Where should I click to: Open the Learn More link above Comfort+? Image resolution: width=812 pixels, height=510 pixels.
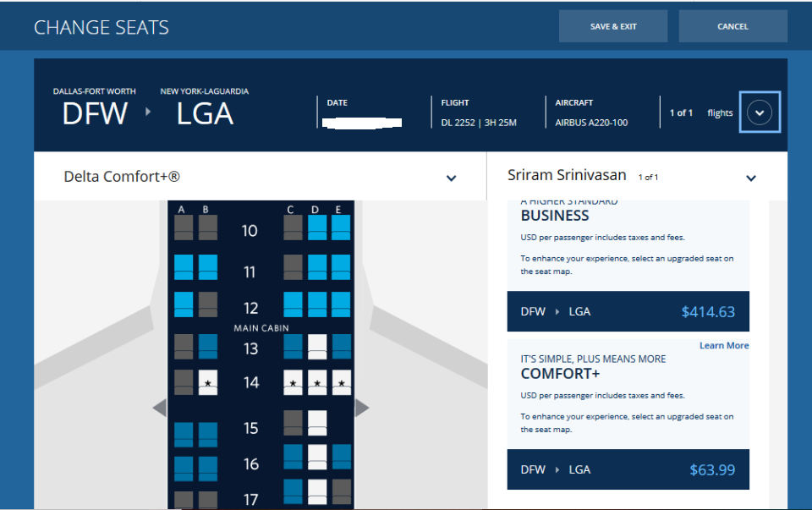pyautogui.click(x=724, y=345)
